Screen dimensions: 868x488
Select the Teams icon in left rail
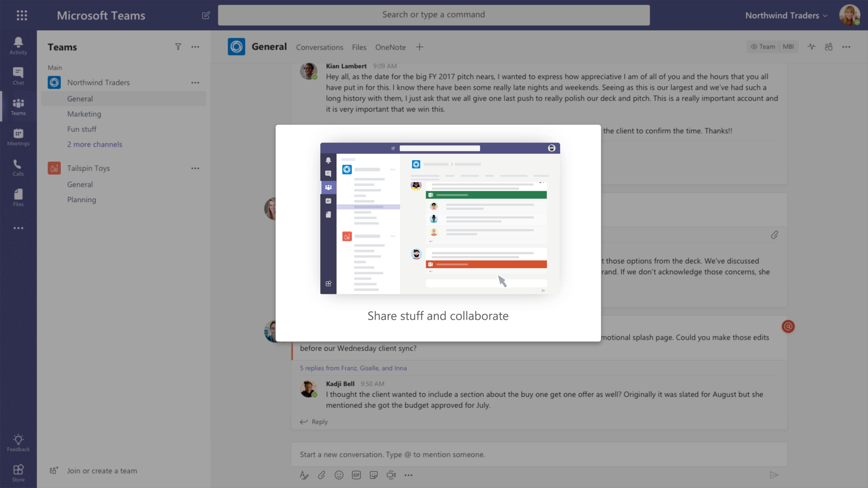pyautogui.click(x=18, y=106)
